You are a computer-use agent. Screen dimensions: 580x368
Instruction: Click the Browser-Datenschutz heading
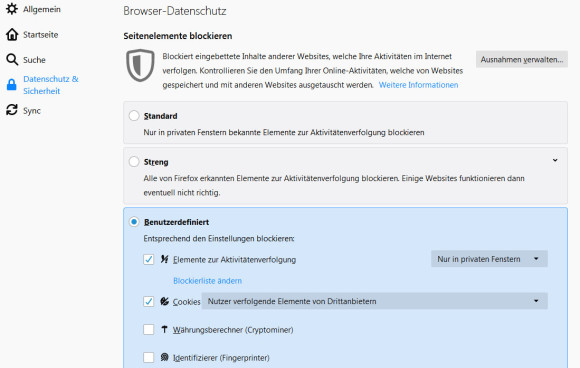point(175,11)
